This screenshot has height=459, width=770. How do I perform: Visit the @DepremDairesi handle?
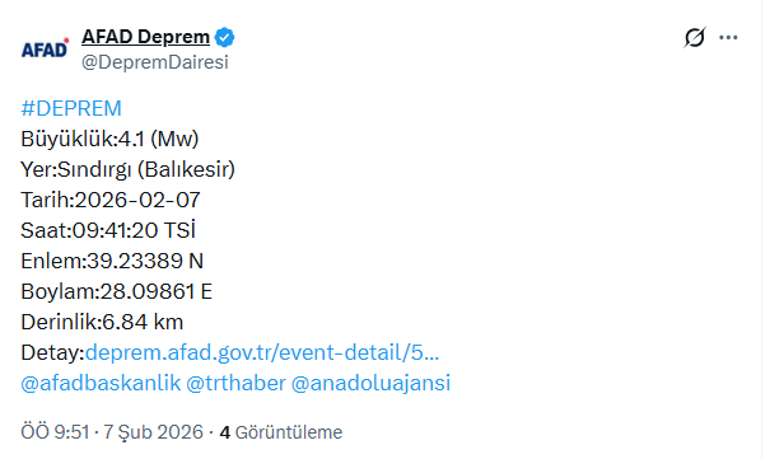coord(154,62)
